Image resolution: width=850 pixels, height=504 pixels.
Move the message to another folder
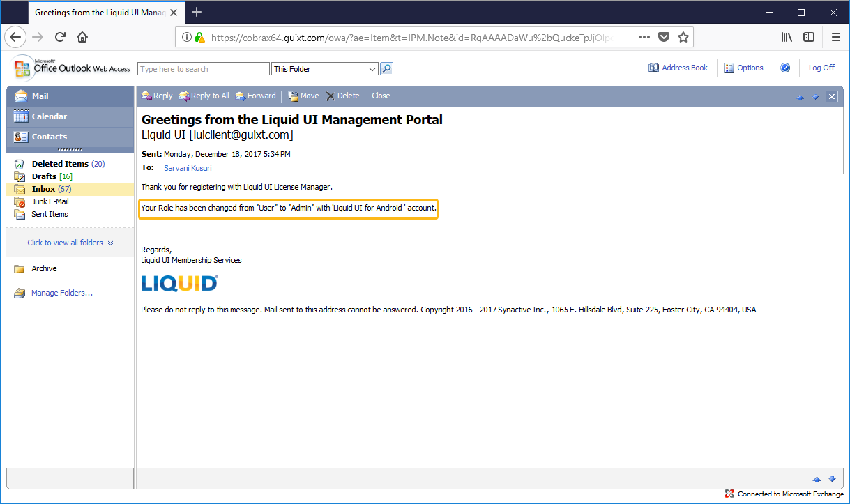point(304,96)
